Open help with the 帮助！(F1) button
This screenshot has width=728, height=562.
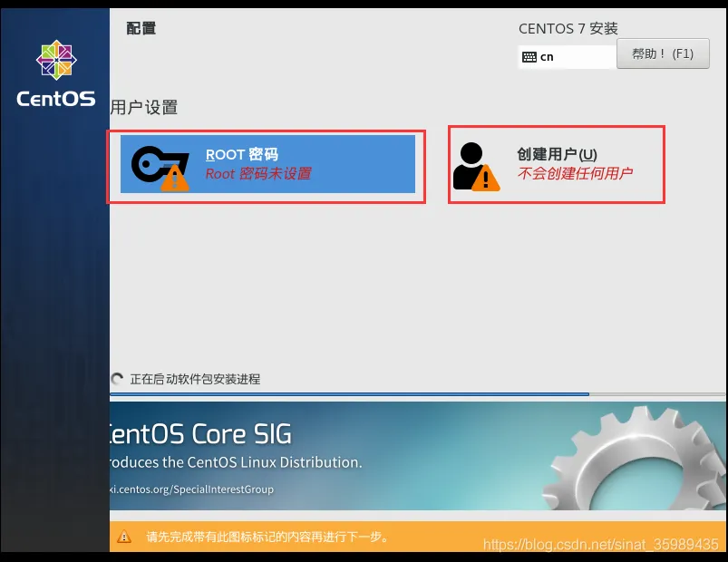pos(662,53)
